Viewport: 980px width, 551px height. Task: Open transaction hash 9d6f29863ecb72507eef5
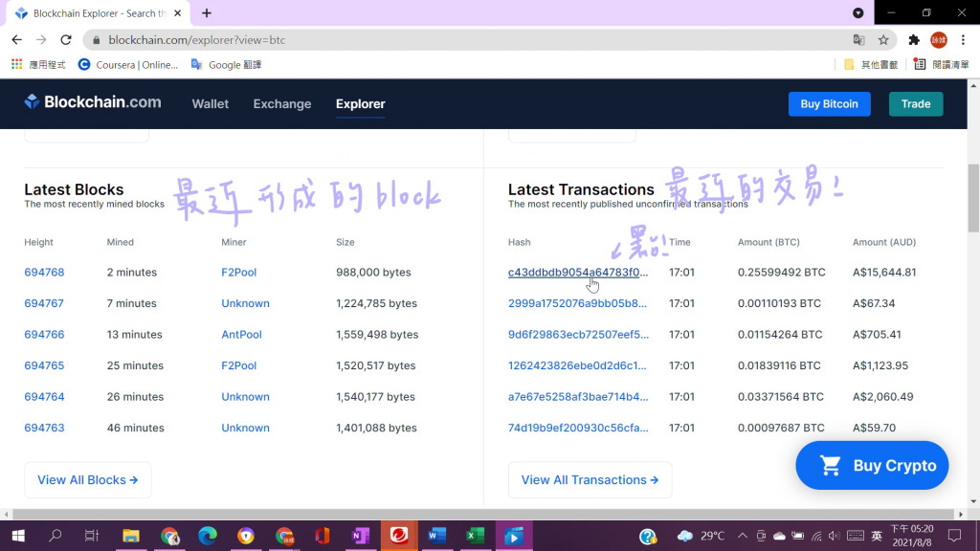pos(578,335)
